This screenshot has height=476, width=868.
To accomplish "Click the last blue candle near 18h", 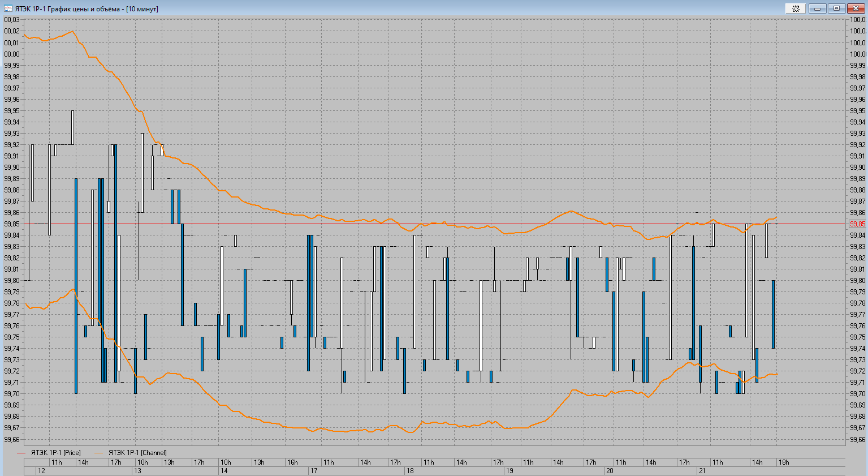I will 773,314.
